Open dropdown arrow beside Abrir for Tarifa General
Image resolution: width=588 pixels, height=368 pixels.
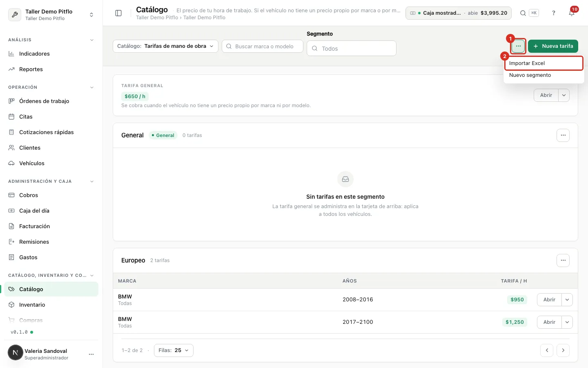[564, 95]
